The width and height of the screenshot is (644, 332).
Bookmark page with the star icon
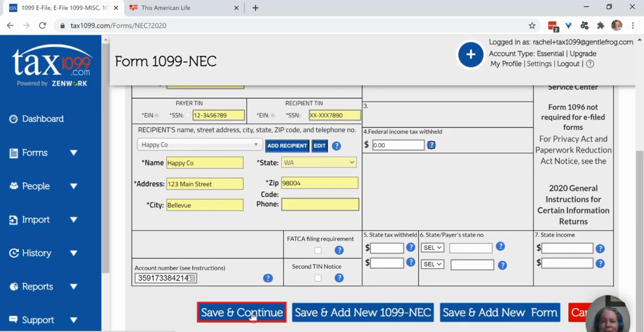click(532, 26)
